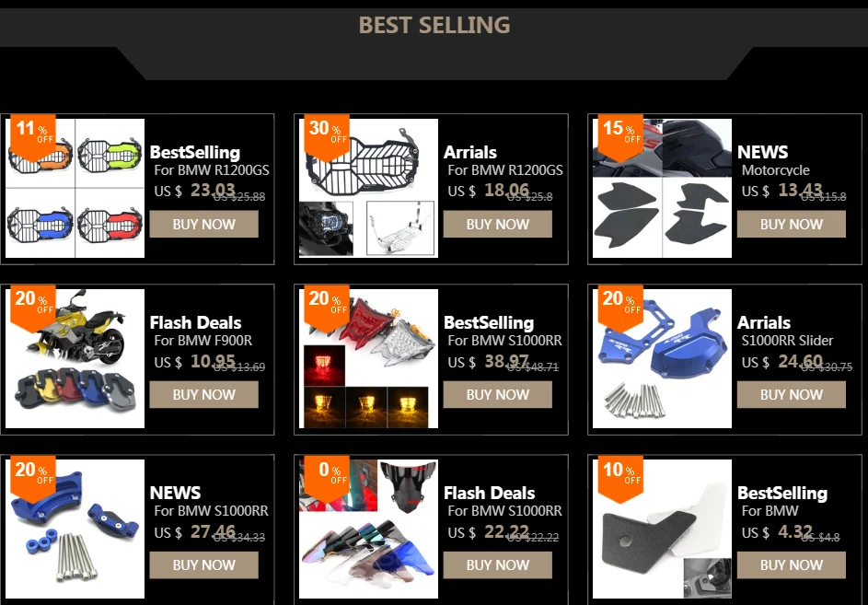Buy the $23.03 BMW R1200GS item
This screenshot has height=605, width=868.
(203, 225)
